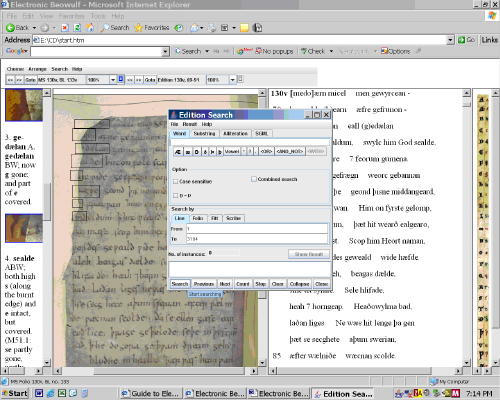The width and height of the screenshot is (500, 400).
Task: Select the Folio search-by tab
Action: (198, 218)
